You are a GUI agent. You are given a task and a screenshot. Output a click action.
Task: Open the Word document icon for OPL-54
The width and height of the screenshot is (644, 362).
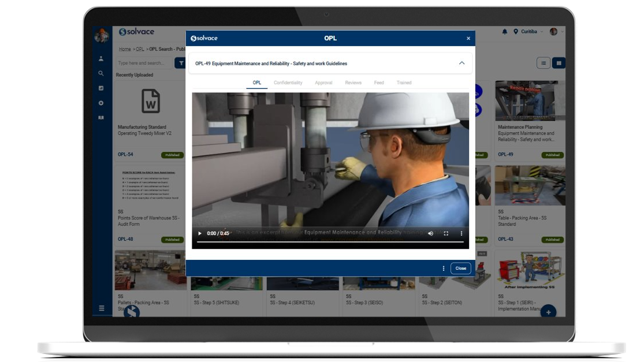click(151, 101)
